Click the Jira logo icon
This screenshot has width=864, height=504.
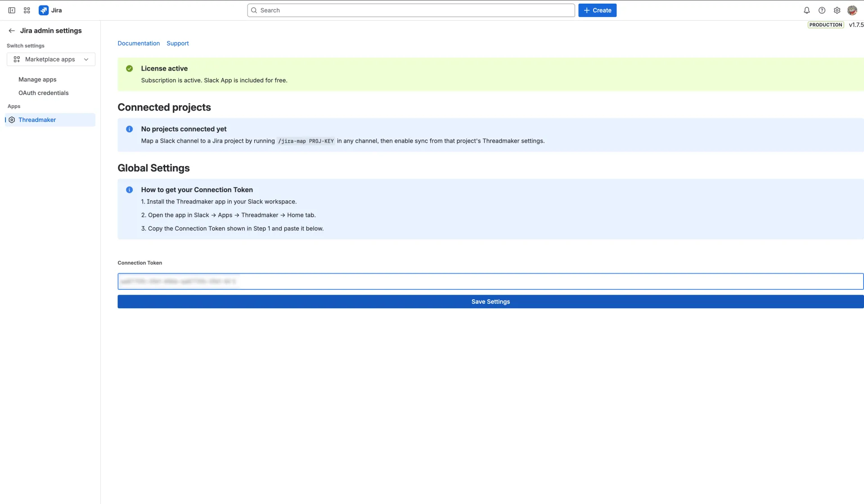44,10
